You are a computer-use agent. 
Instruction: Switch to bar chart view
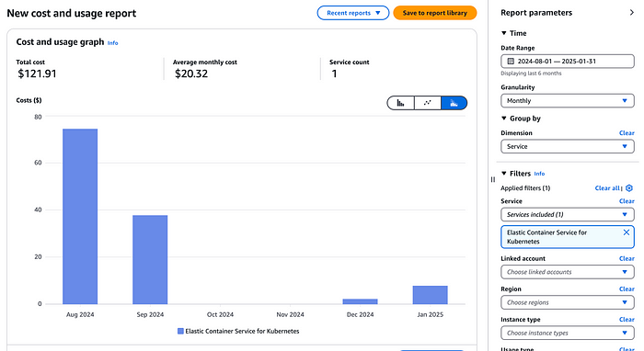coord(400,103)
